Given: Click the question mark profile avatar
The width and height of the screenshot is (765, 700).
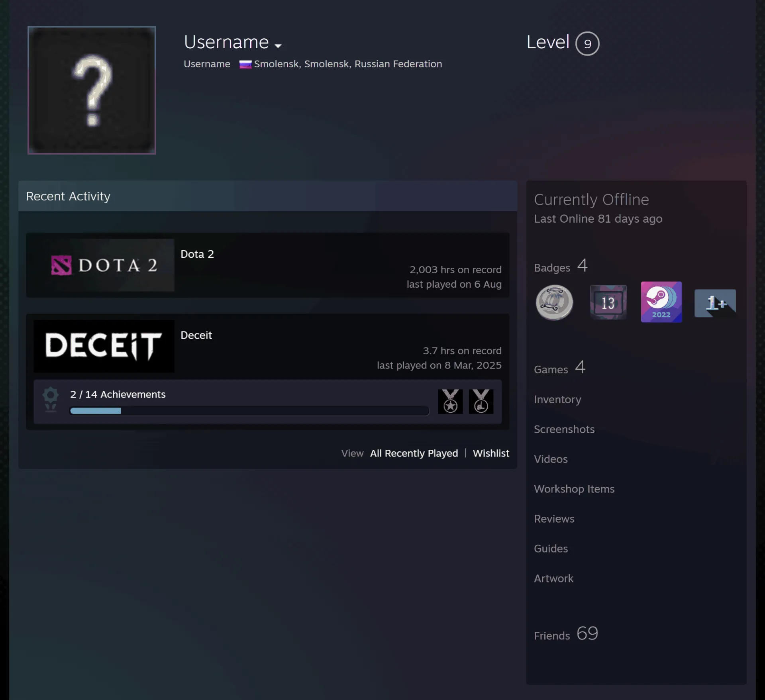Looking at the screenshot, I should [x=92, y=90].
